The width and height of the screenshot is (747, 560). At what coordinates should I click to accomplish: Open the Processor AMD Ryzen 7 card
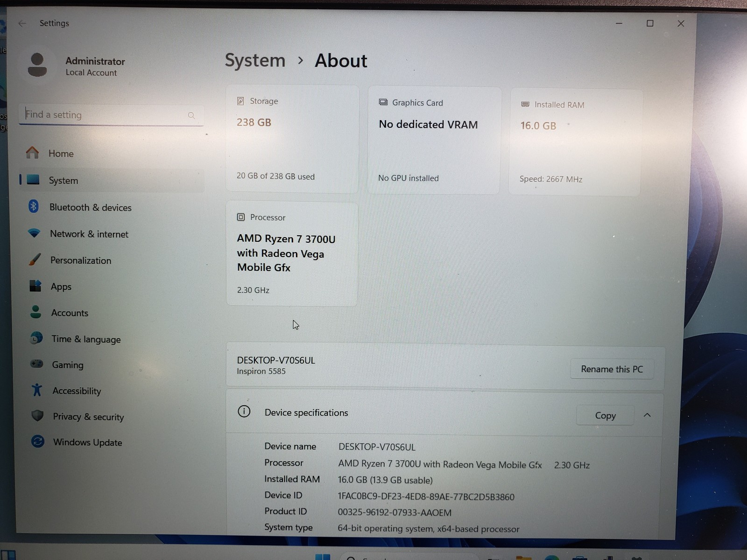pyautogui.click(x=292, y=254)
